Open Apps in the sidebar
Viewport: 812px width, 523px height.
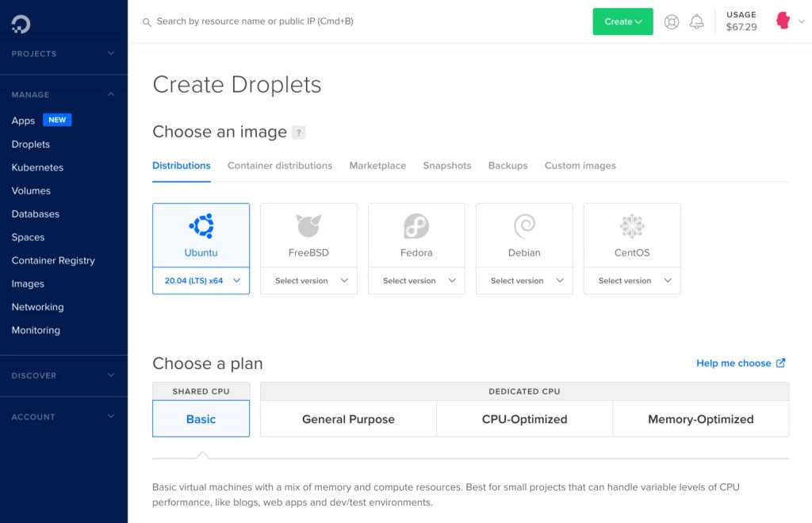coord(23,121)
